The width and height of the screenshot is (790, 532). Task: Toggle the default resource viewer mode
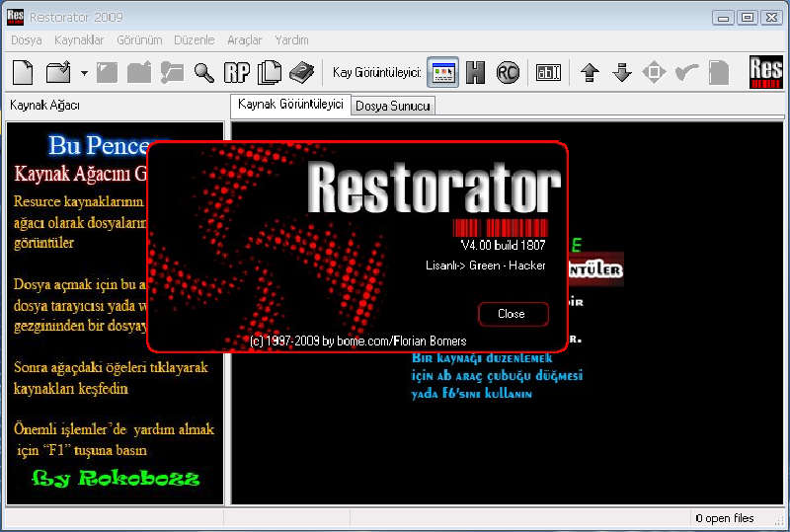[444, 72]
